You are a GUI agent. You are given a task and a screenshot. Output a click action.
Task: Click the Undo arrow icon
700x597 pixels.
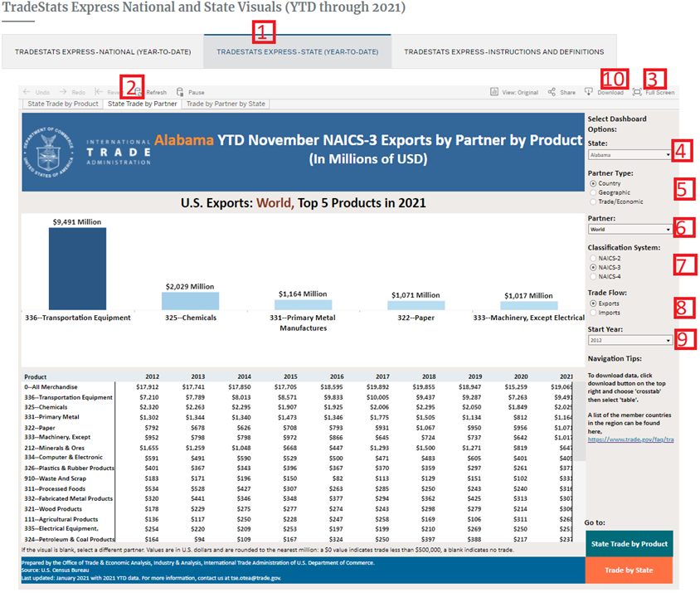click(27, 92)
